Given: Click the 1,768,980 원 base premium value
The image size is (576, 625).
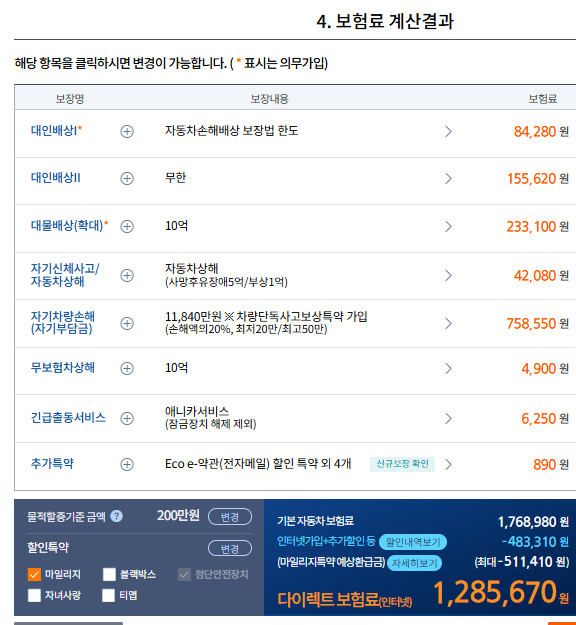Looking at the screenshot, I should [x=533, y=522].
